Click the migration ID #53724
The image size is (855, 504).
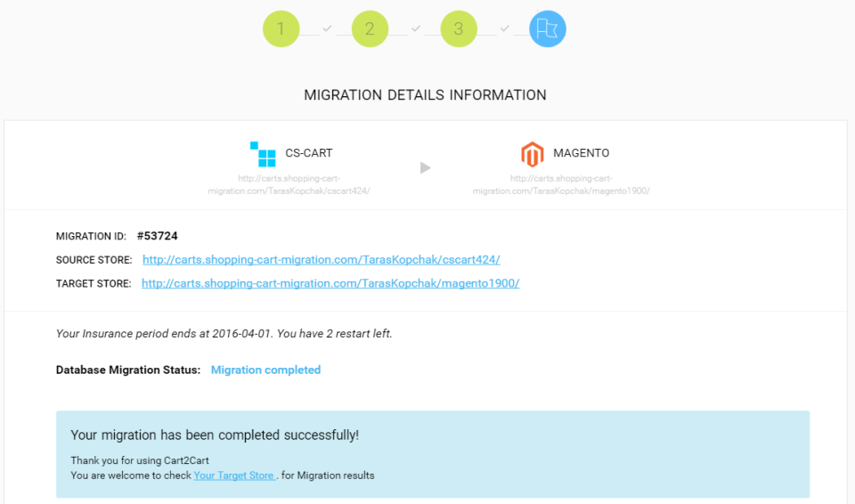(157, 236)
